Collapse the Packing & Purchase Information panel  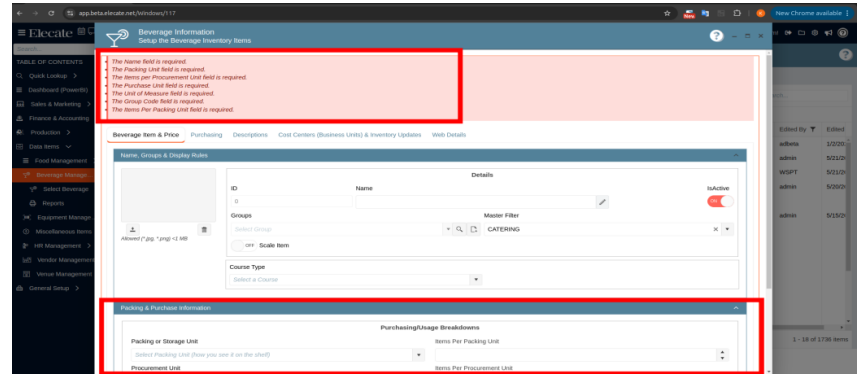(x=736, y=307)
